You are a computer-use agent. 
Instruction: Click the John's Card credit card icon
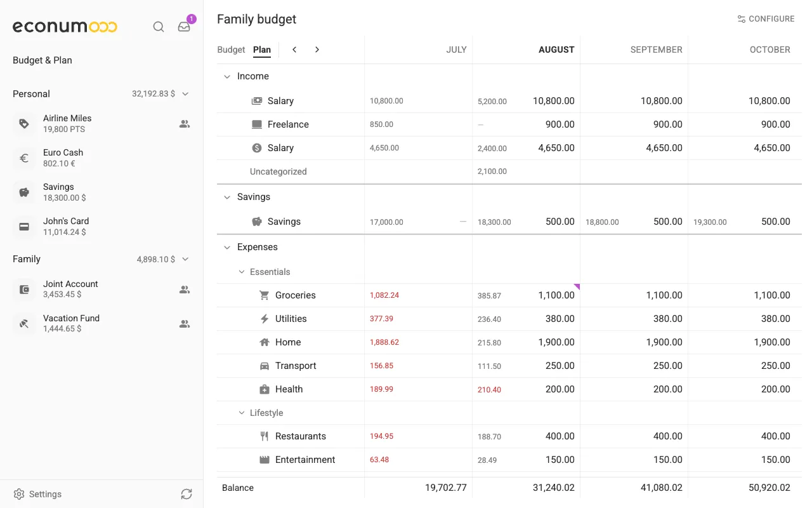(x=24, y=227)
